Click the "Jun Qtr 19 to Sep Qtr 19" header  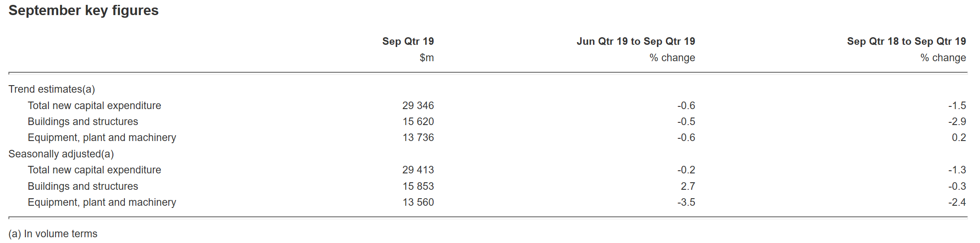click(635, 41)
